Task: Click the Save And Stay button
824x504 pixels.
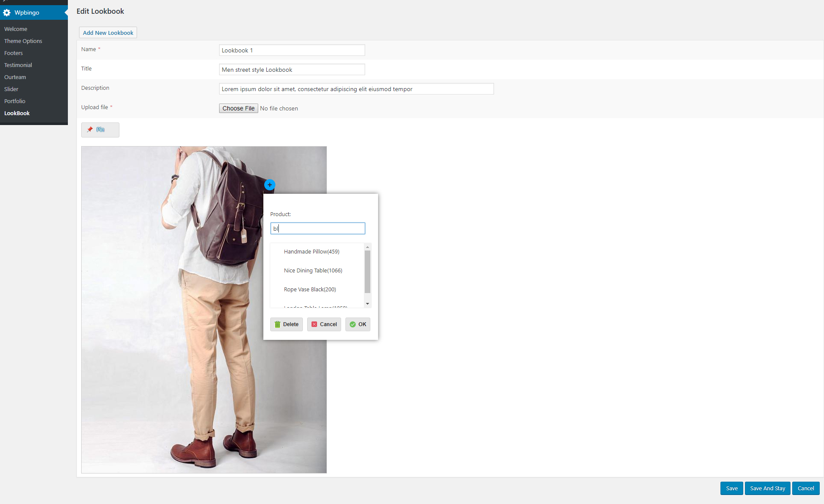Action: coord(767,488)
